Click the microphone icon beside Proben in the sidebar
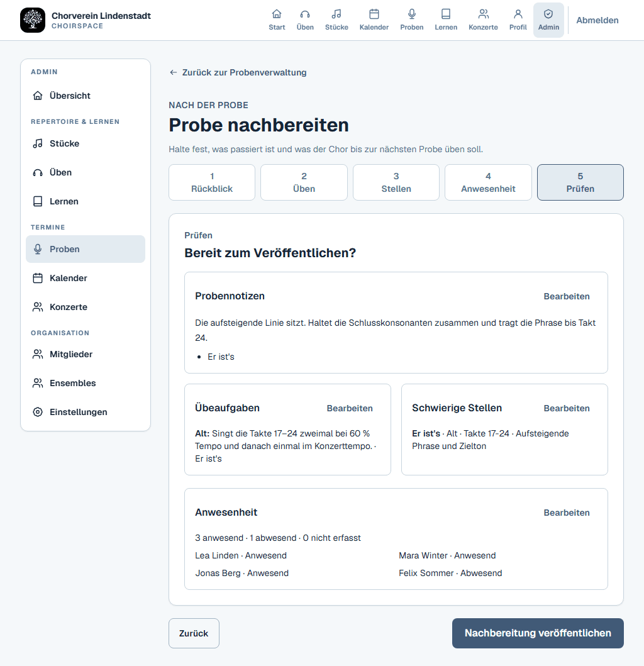This screenshot has width=644, height=666. (x=38, y=249)
